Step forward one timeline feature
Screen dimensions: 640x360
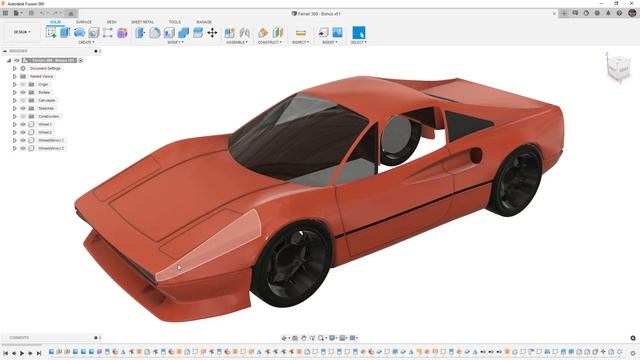coord(31,353)
